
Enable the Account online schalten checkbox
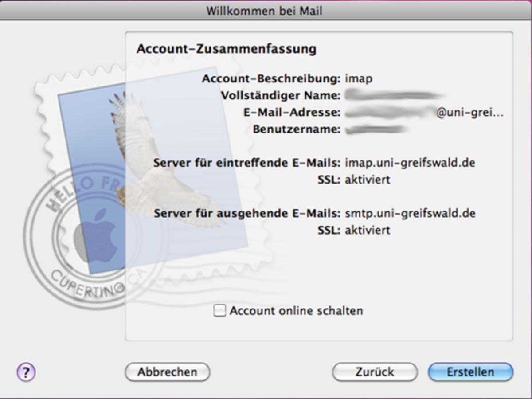tap(219, 311)
